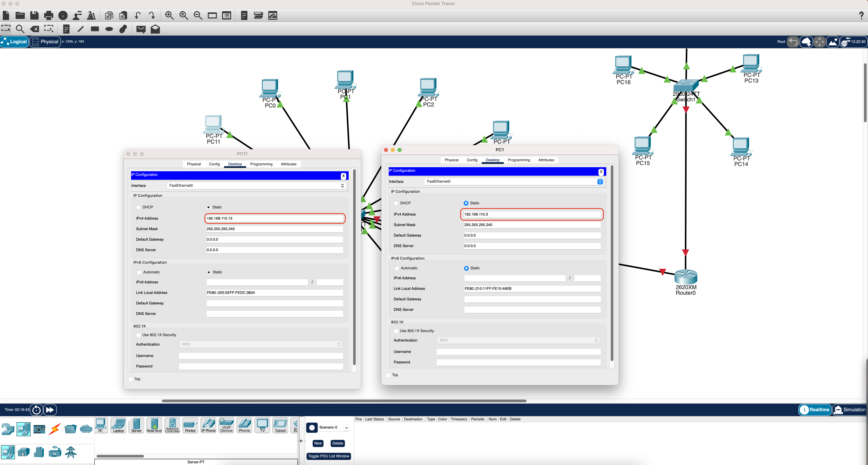Select Static IPv6 radio in PC1 window

pyautogui.click(x=466, y=268)
